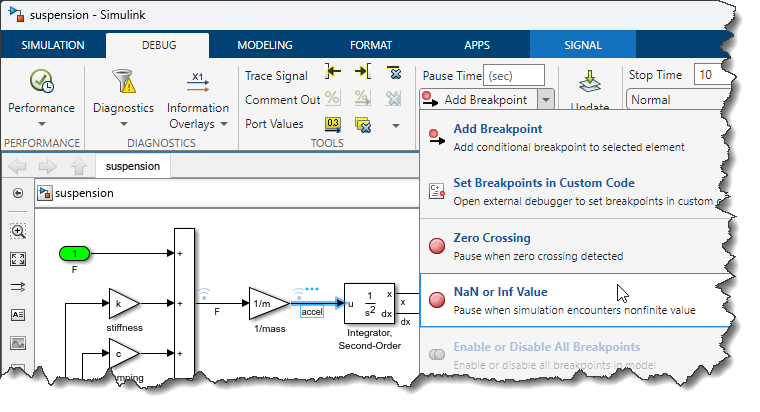Expand the Add Breakpoint dropdown arrow
This screenshot has height=412, width=760.
tap(545, 100)
